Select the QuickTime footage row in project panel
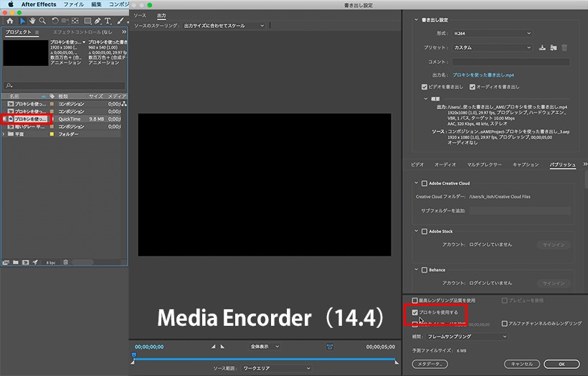The height and width of the screenshot is (376, 588). click(62, 119)
